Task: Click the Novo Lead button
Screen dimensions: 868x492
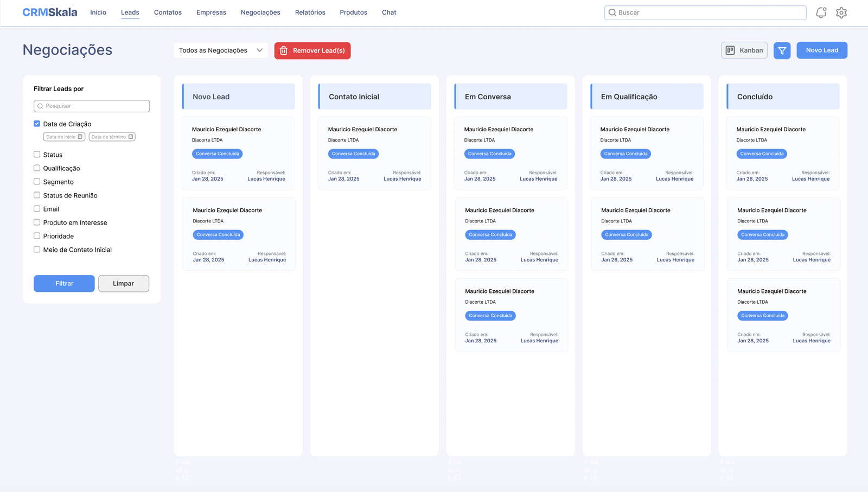Action: [821, 50]
